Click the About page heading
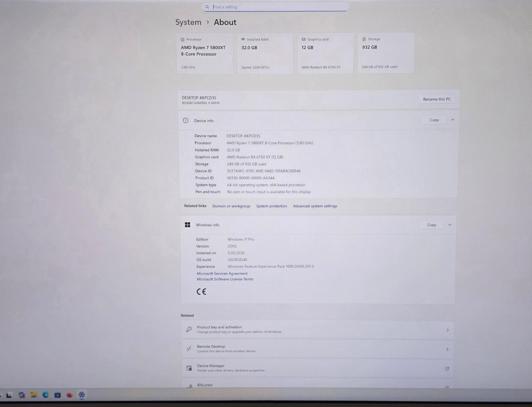Viewport: 532px width, 407px height. (x=225, y=22)
